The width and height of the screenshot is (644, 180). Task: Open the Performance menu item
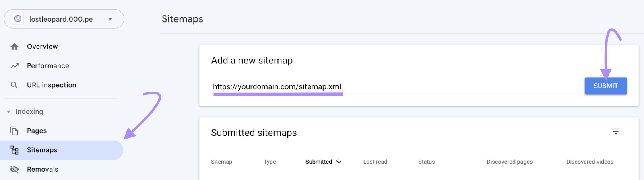(48, 66)
